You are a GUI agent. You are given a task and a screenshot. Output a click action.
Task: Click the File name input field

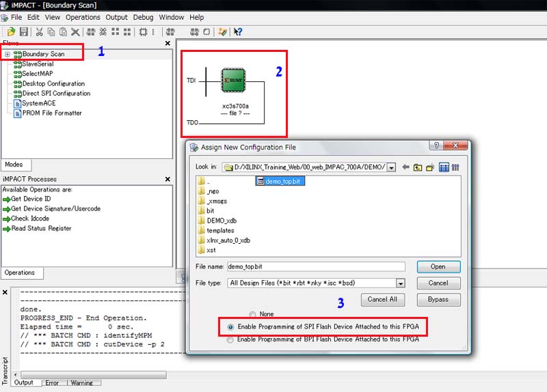pyautogui.click(x=316, y=267)
